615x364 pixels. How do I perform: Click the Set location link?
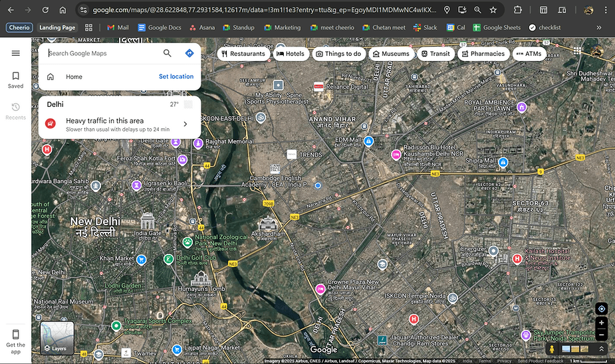coord(176,76)
